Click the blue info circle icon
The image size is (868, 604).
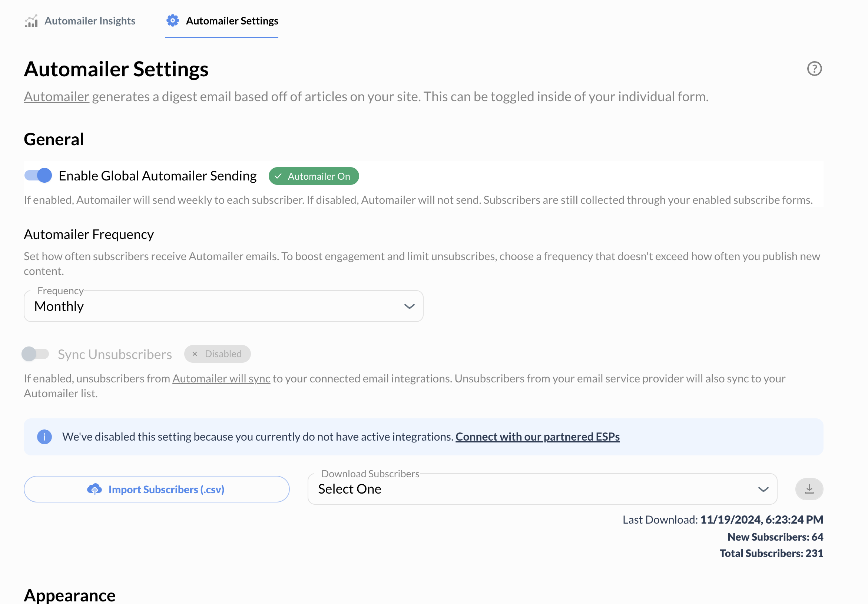pyautogui.click(x=44, y=437)
